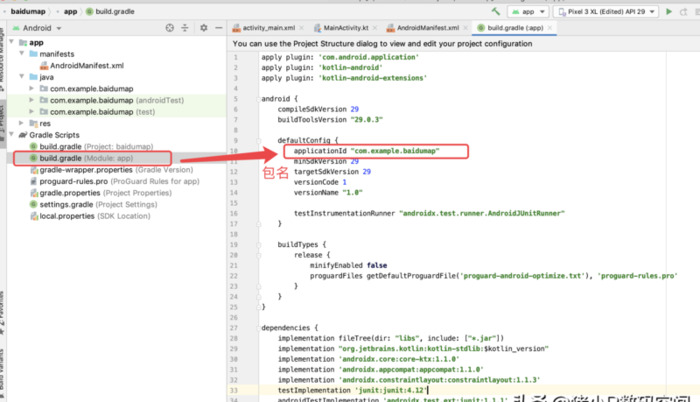This screenshot has height=402, width=700.
Task: Open settings.gradle in Gradle Scripts
Action: (x=68, y=204)
